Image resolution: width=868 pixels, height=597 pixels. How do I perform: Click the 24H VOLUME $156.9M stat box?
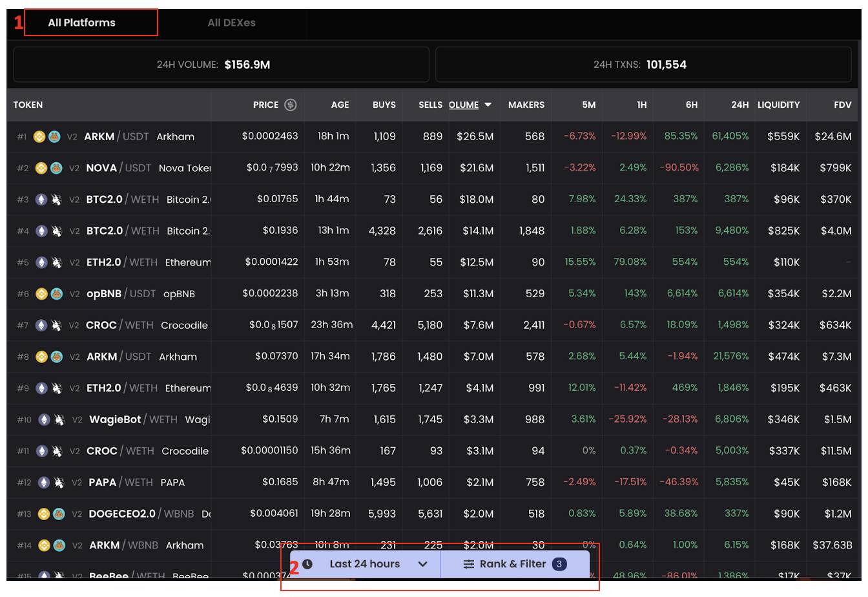point(221,65)
